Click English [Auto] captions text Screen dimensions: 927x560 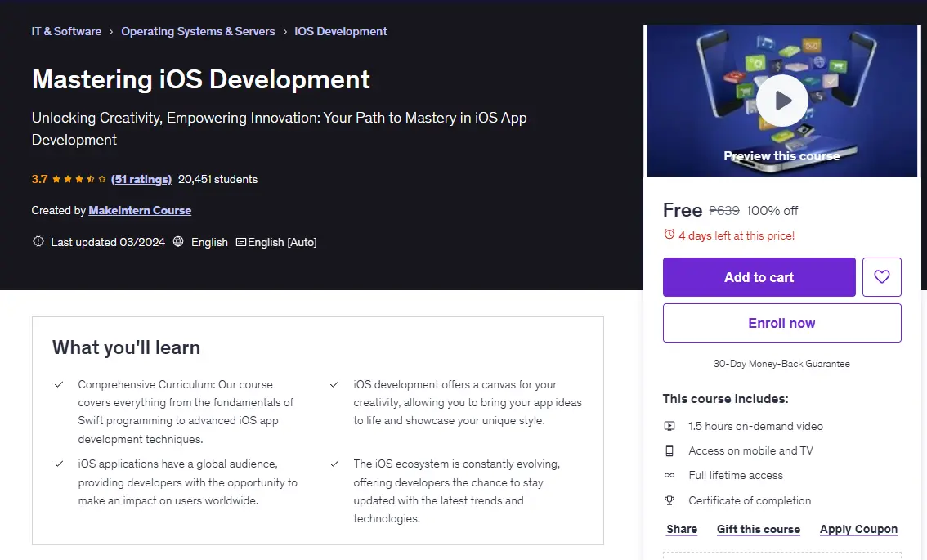pyautogui.click(x=282, y=242)
